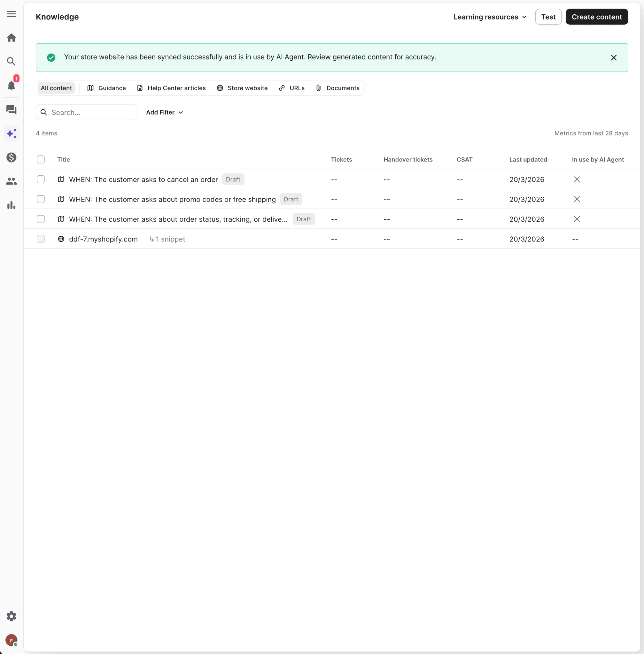Go to Home via the sidebar icon
This screenshot has width=644, height=654.
(12, 37)
